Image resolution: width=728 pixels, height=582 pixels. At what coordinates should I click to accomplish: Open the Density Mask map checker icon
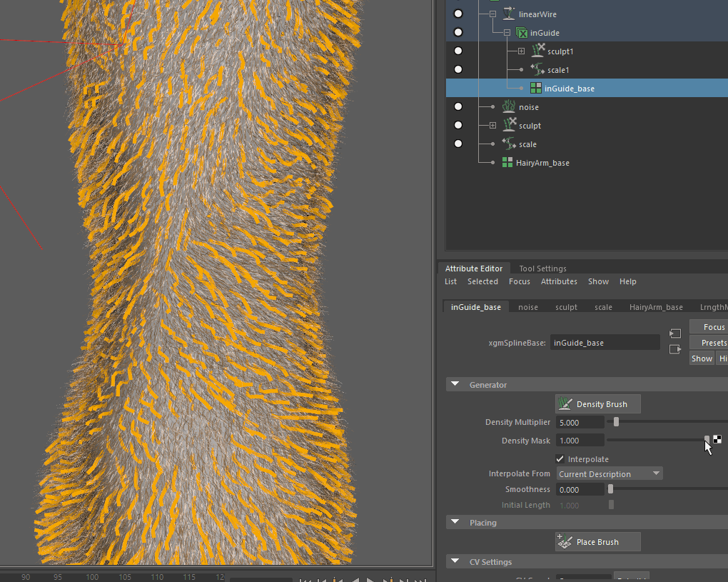click(x=716, y=440)
